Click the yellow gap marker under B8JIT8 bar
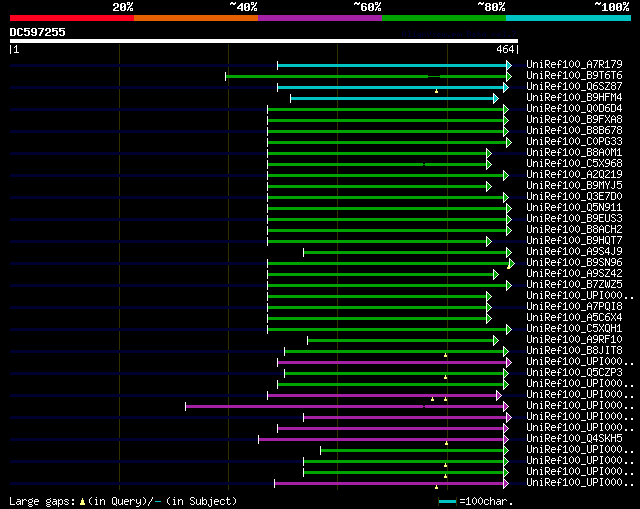Image resolution: width=640 pixels, height=509 pixels. [445, 356]
